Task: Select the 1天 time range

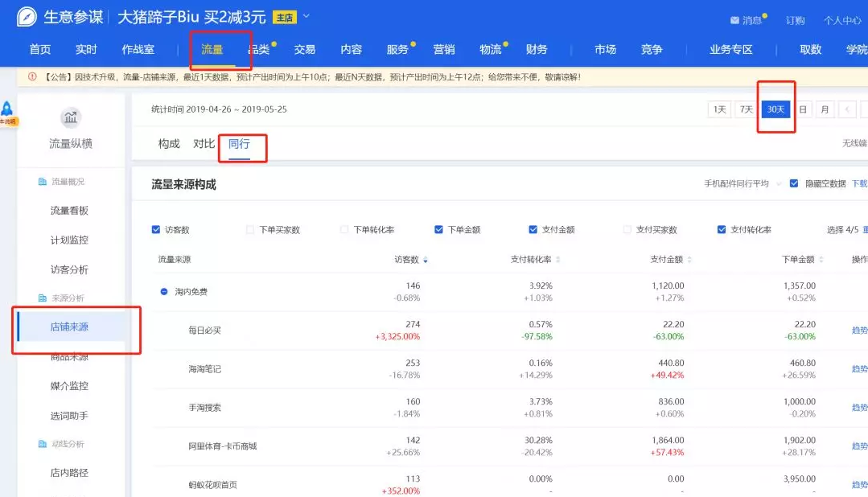Action: pos(719,109)
